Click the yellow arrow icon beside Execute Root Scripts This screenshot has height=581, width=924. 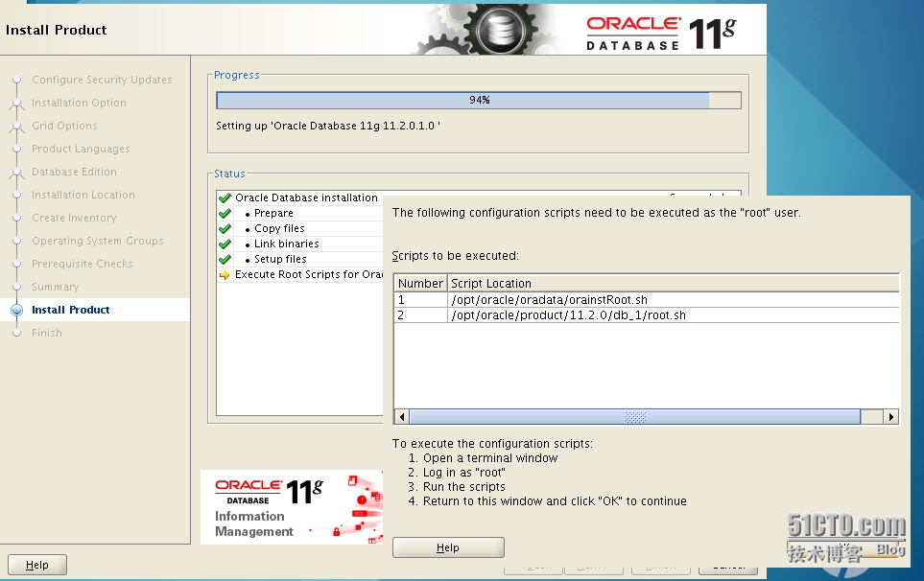pyautogui.click(x=225, y=275)
